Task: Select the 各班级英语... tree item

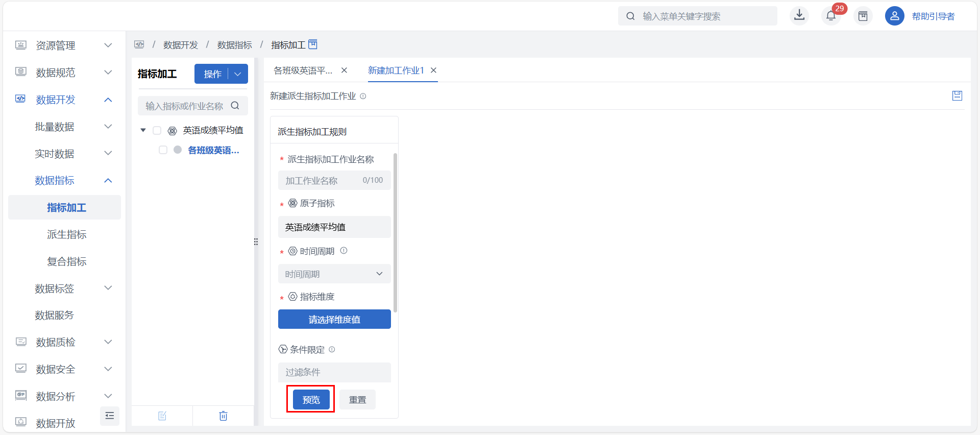Action: pos(213,150)
